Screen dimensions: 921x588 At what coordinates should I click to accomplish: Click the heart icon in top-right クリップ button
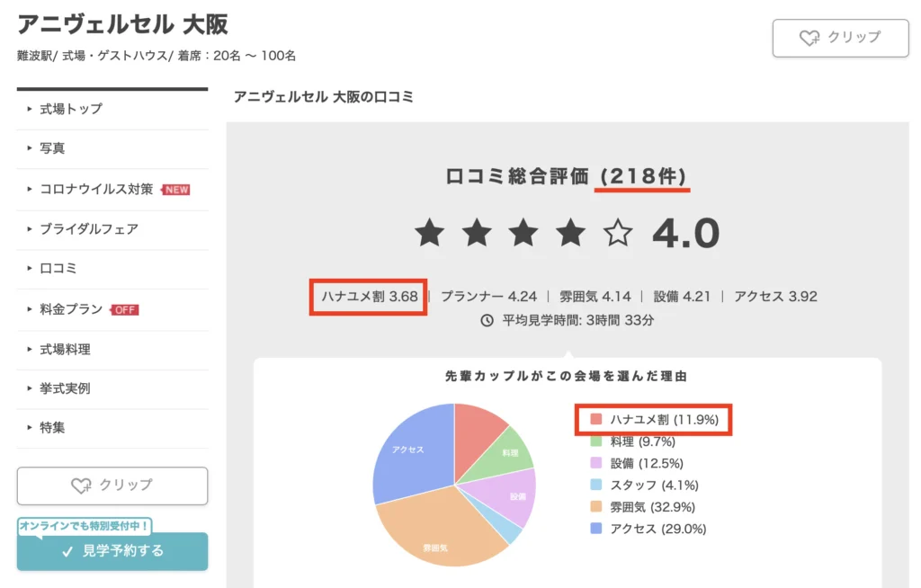809,38
